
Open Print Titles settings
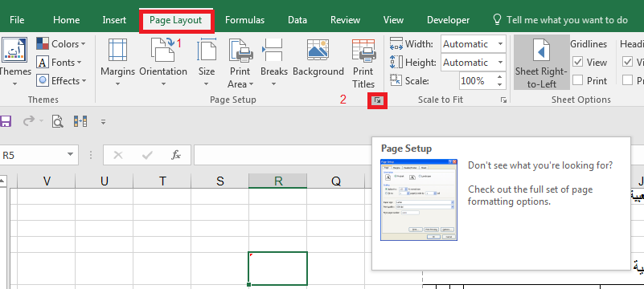coord(363,63)
